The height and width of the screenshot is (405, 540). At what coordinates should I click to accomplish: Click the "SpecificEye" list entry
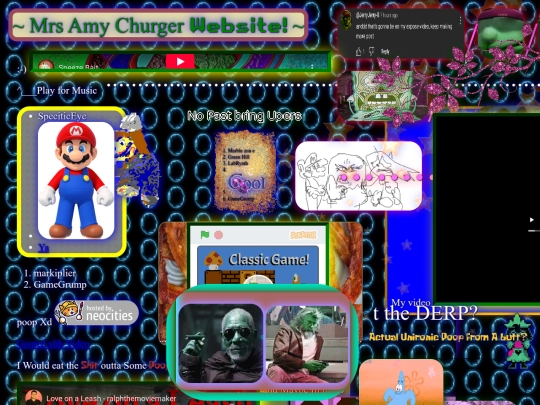[62, 116]
